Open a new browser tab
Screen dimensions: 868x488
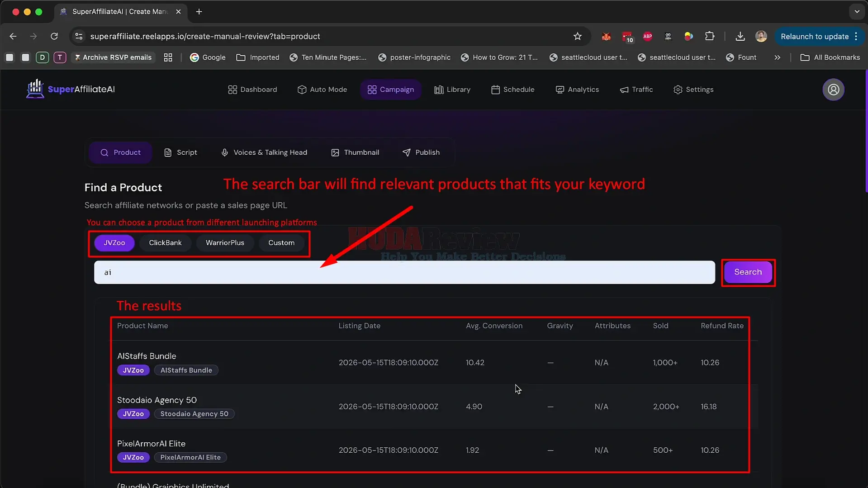[x=199, y=12]
